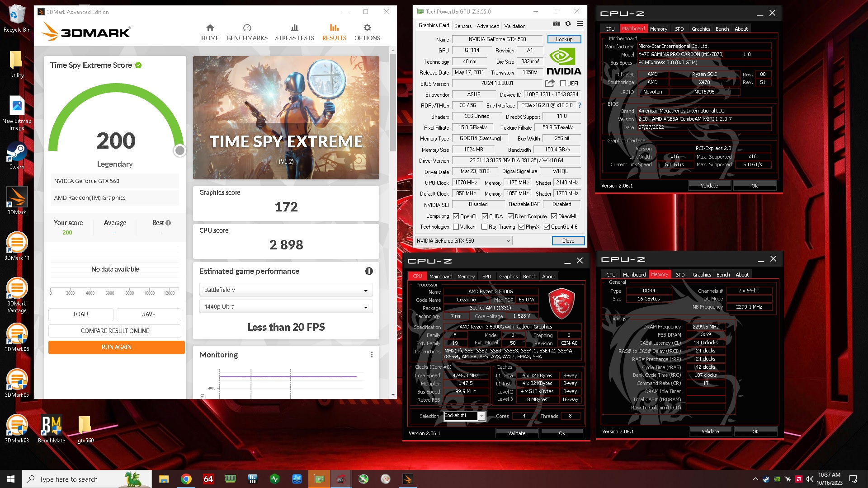The height and width of the screenshot is (488, 868).
Task: Refresh GPU-Z data with refresh icon
Action: pyautogui.click(x=568, y=24)
